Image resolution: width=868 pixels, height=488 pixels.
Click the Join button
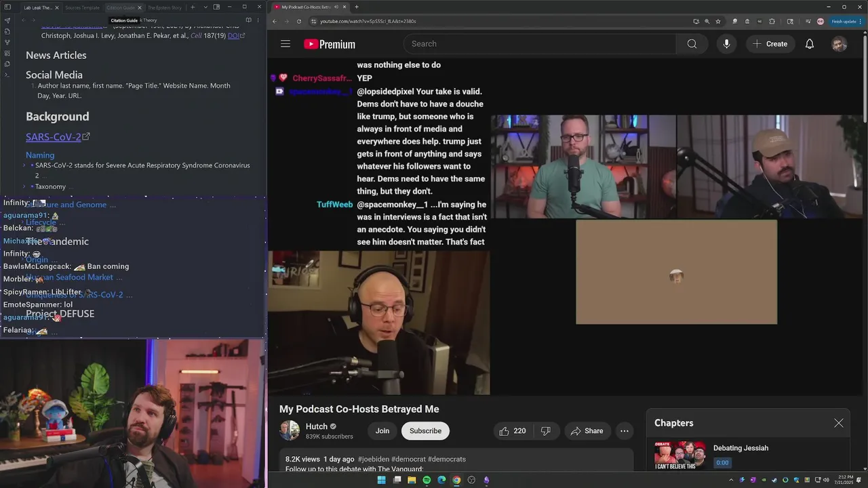click(x=382, y=431)
